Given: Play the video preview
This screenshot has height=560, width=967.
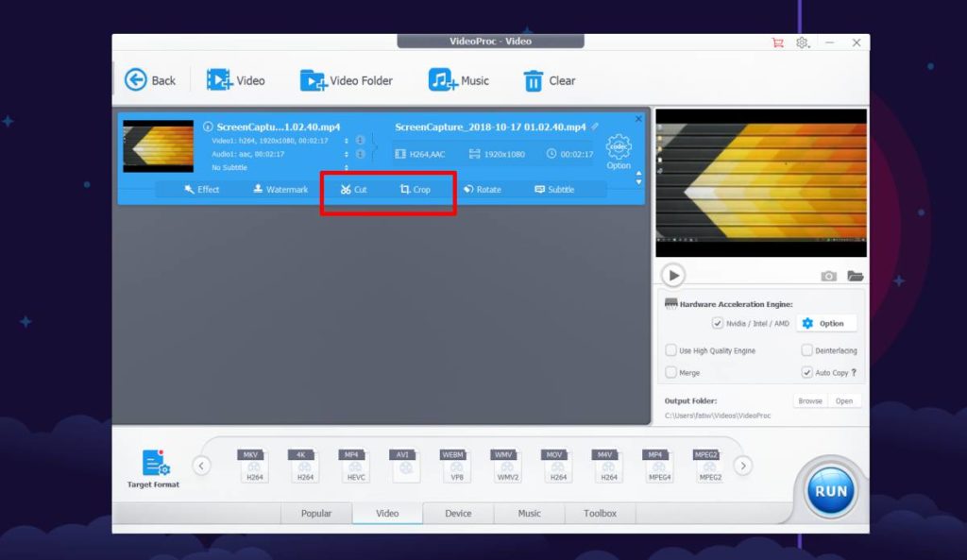Looking at the screenshot, I should coord(673,275).
